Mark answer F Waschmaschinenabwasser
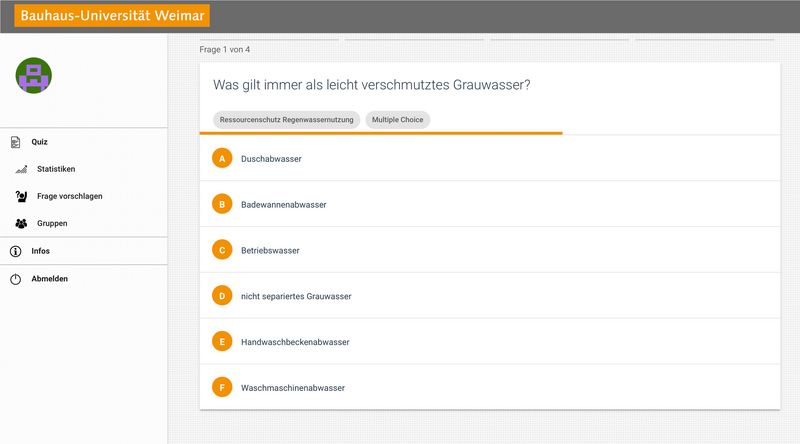This screenshot has height=444, width=800. (490, 387)
